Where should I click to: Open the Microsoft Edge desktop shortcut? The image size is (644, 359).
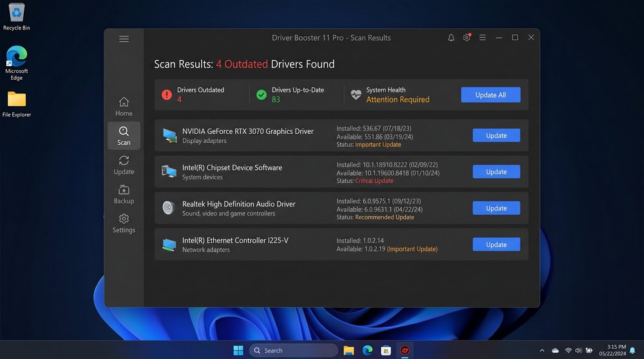(x=17, y=63)
